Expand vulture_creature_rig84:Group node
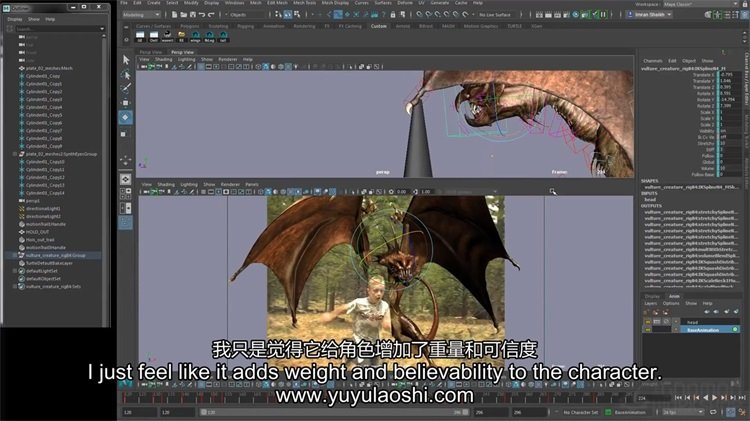 pos(15,255)
